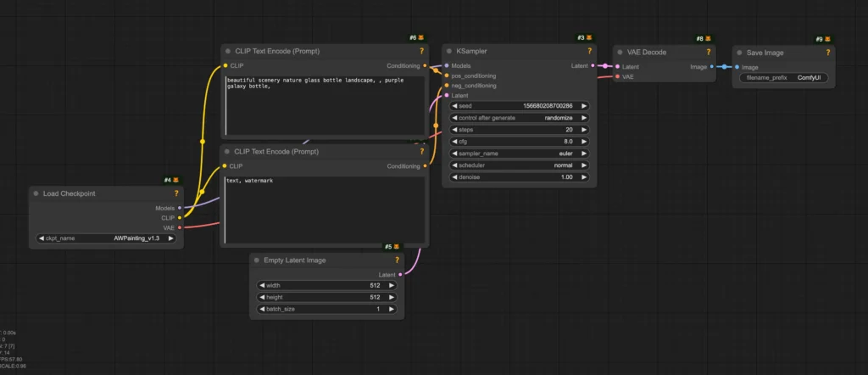Click the Models input socket on KSampler
The image size is (868, 375).
[447, 65]
